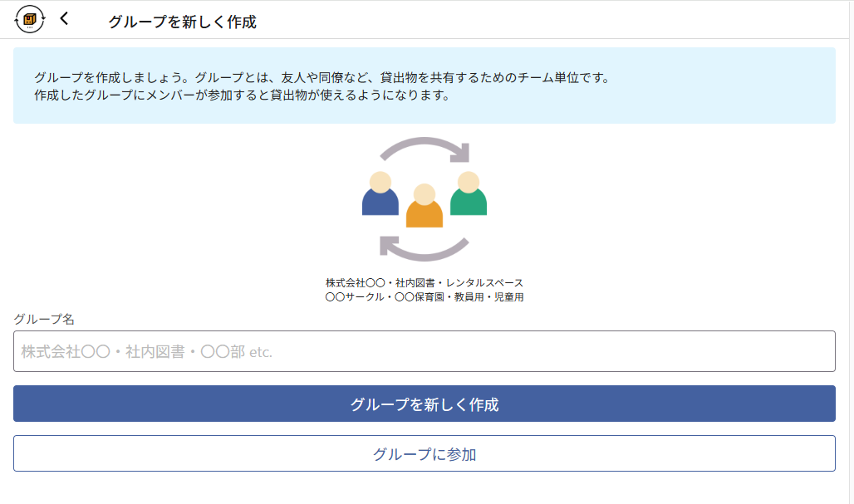
Task: Click into the グループ名 text field
Action: tap(425, 351)
